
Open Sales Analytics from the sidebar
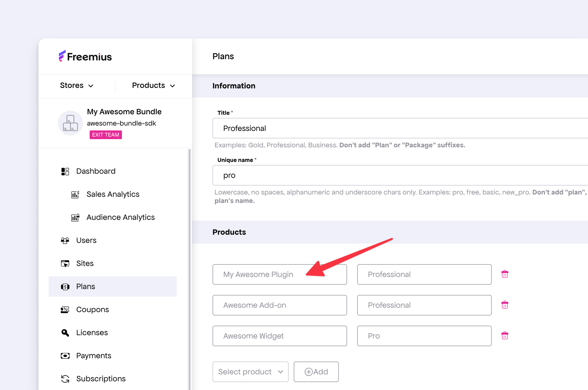pos(113,194)
